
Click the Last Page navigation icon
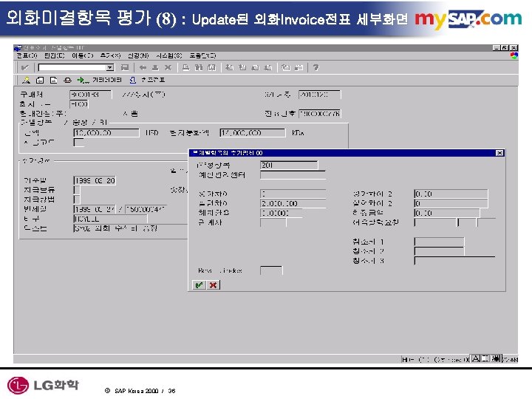268,67
